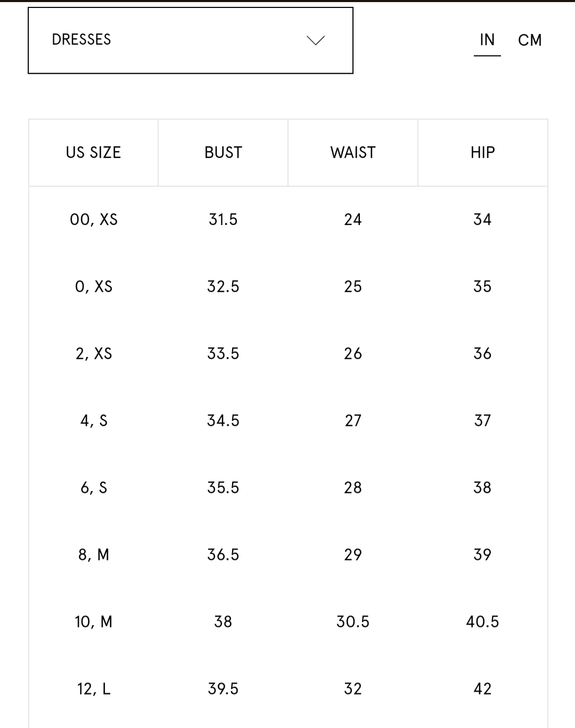The image size is (575, 728).
Task: Switch measurement units to CM
Action: point(530,40)
